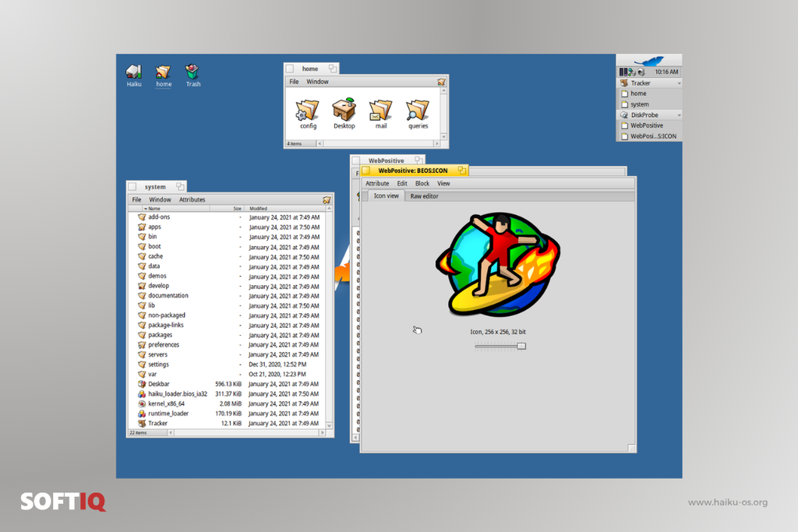
Task: Click the system window menu-bar folder icon
Action: [327, 200]
